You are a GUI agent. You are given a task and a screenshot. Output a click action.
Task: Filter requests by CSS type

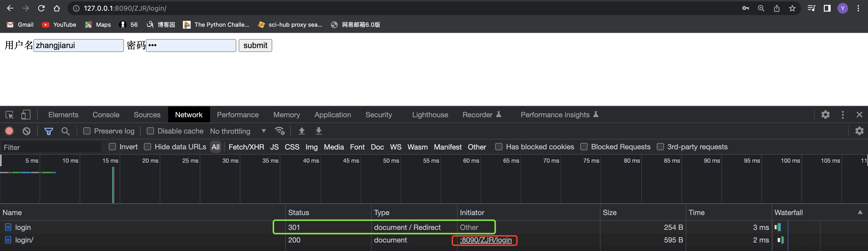pos(292,147)
